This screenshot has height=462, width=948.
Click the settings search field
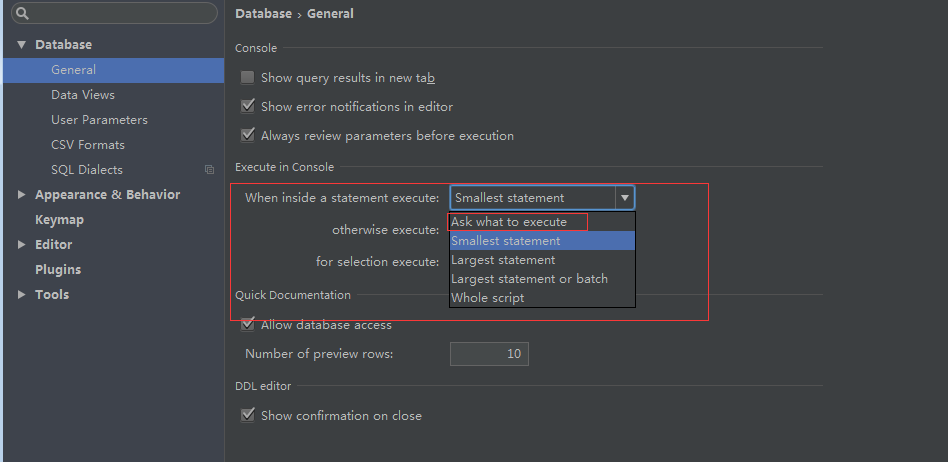[114, 13]
